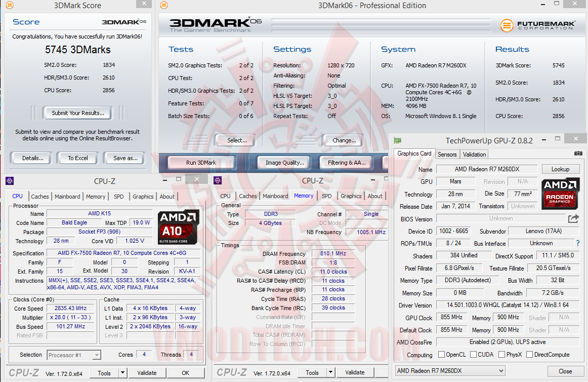
Task: Click the DRAM Frequency 810.1 MHz value
Action: [x=333, y=253]
